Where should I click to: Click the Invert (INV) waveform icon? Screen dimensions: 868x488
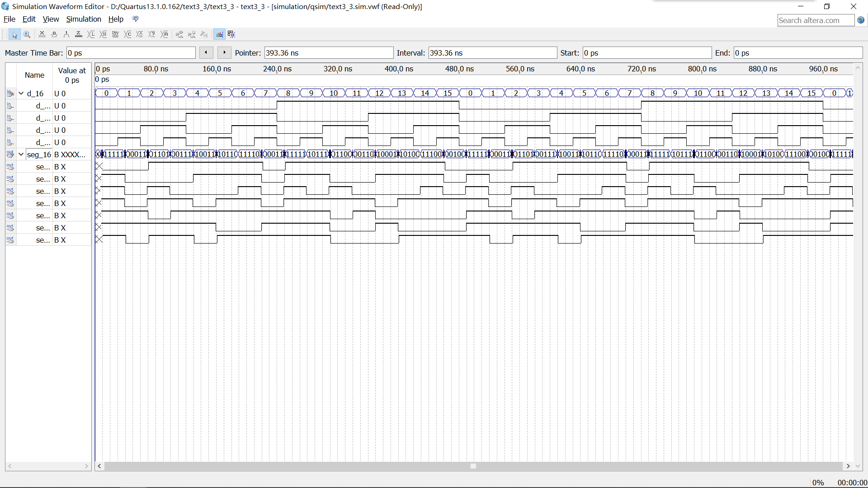[115, 35]
